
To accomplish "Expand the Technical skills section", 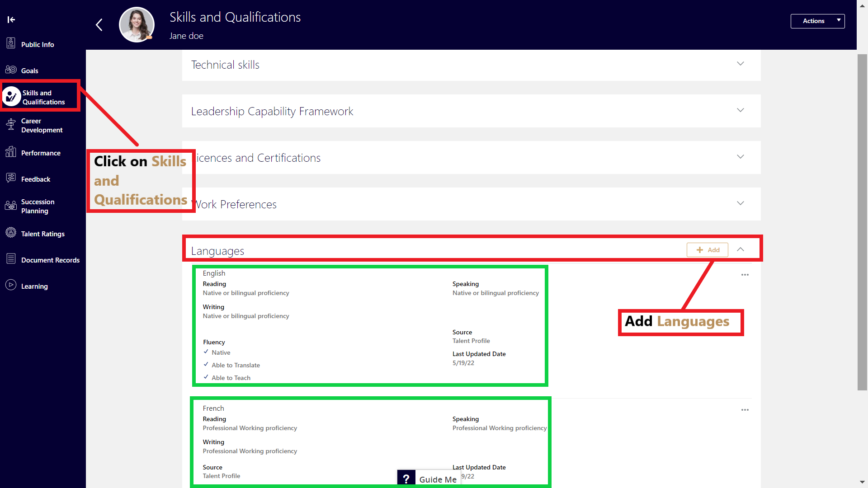I will click(x=740, y=64).
